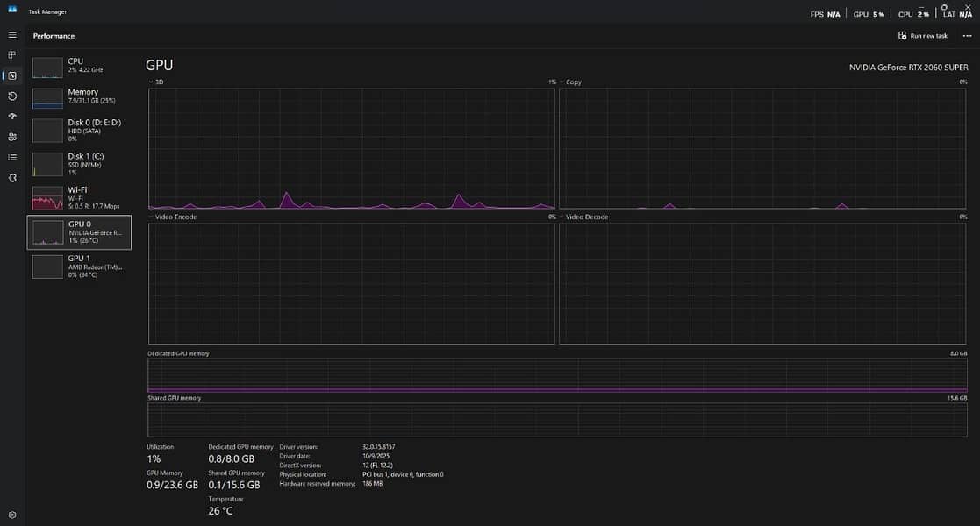Open Task Manager Settings gear
This screenshot has height=526, width=980.
[12, 515]
